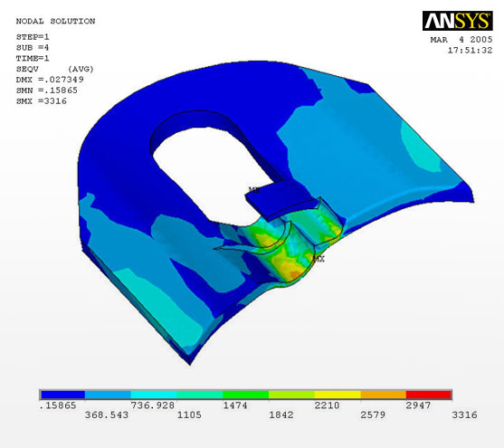Viewport: 504px width, 448px height.
Task: Click the DMX =.027349 value
Action: coord(50,80)
